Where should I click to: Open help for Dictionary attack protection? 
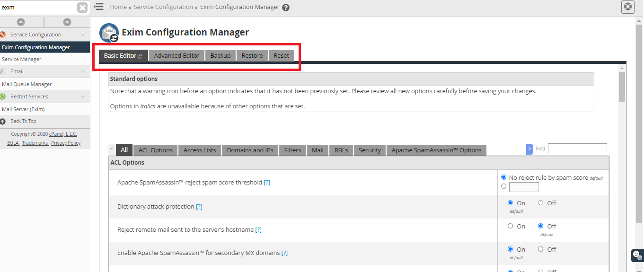pos(199,207)
